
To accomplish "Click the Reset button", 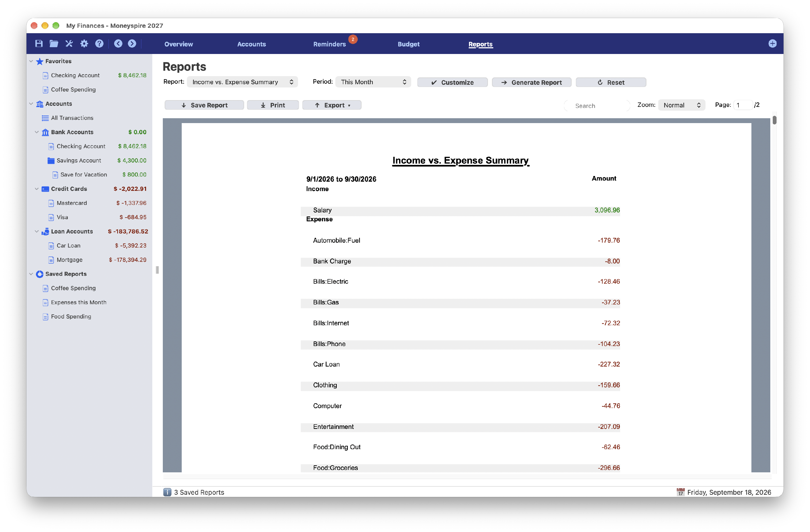I will point(611,82).
